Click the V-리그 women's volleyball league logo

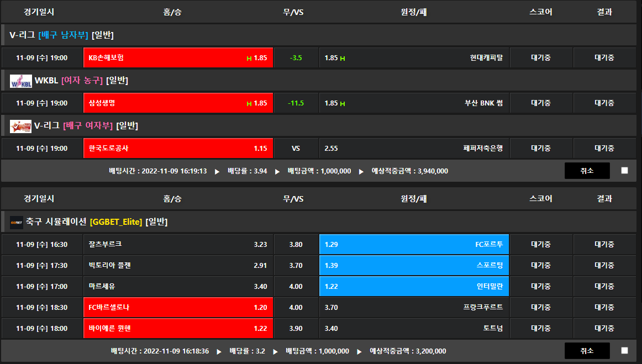coord(20,126)
